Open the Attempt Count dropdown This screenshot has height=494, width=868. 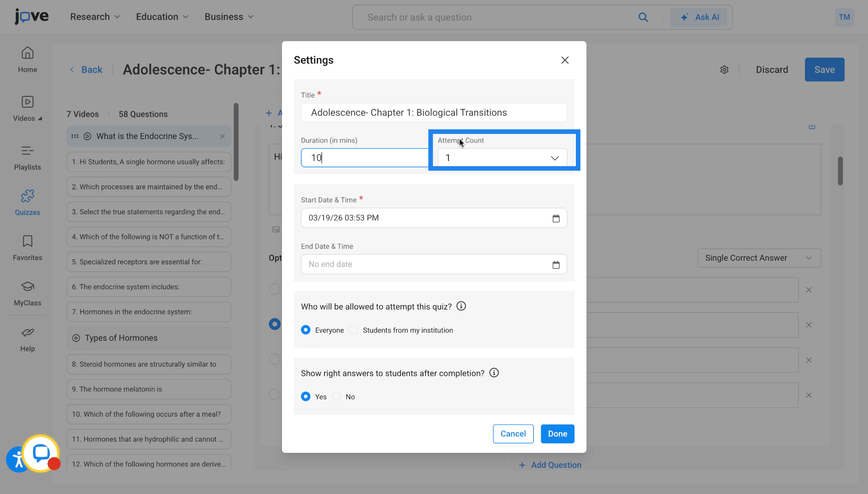tap(502, 158)
